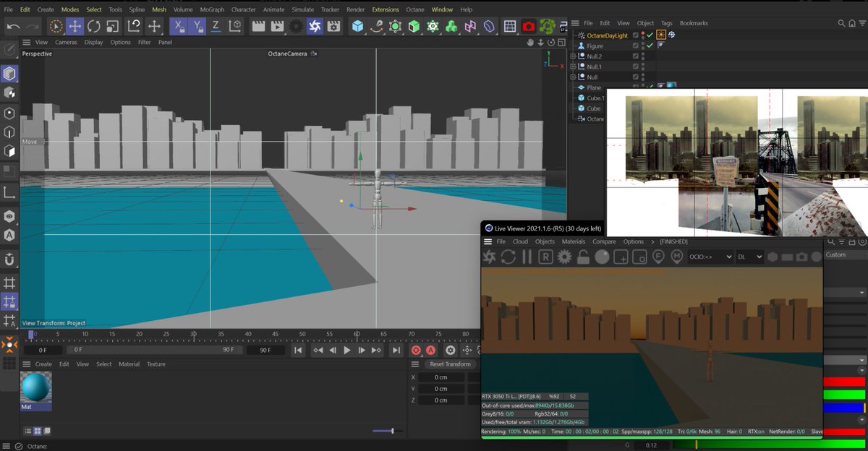Click autokeying A button
This screenshot has width=868, height=451.
pos(430,350)
